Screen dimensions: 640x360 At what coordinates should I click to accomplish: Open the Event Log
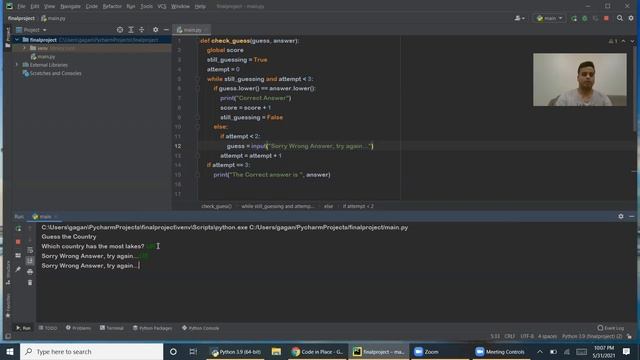[611, 328]
